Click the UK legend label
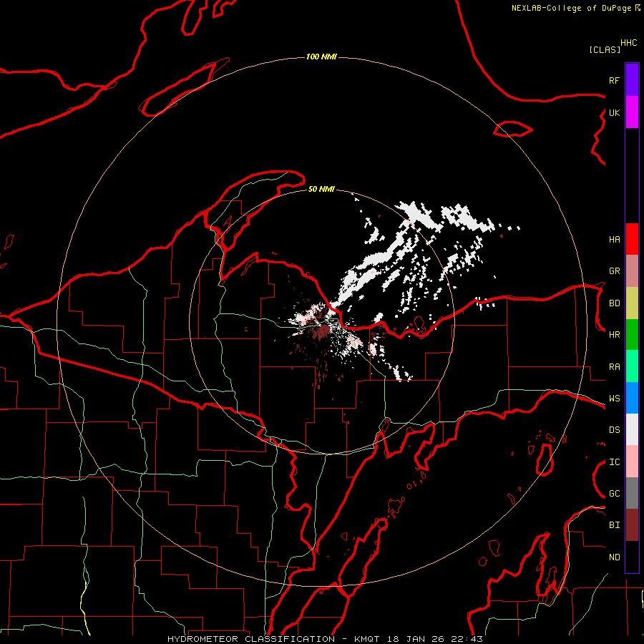 (614, 112)
